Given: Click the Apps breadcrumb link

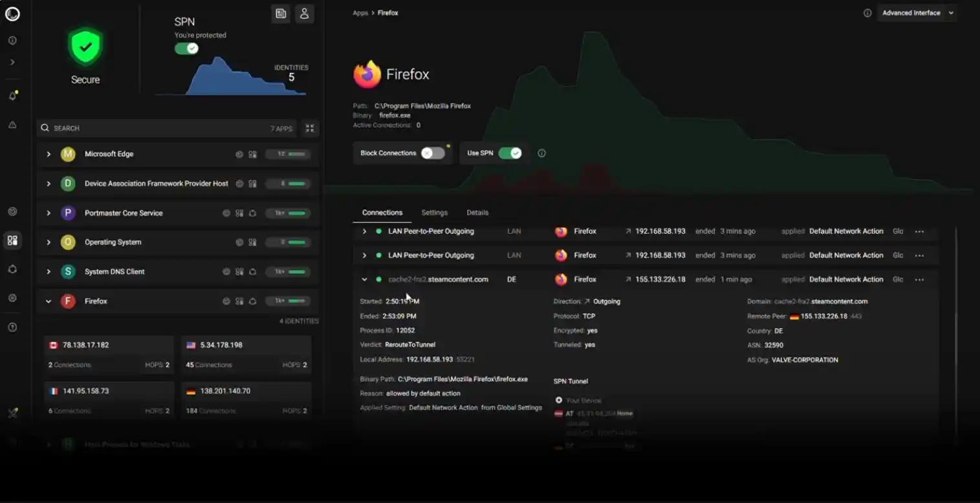Looking at the screenshot, I should tap(360, 13).
